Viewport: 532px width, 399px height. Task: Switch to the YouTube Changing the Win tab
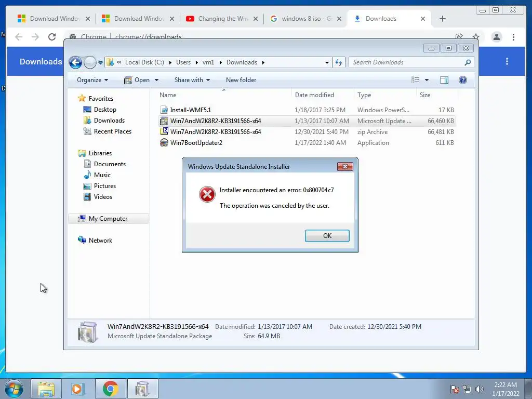pos(222,19)
